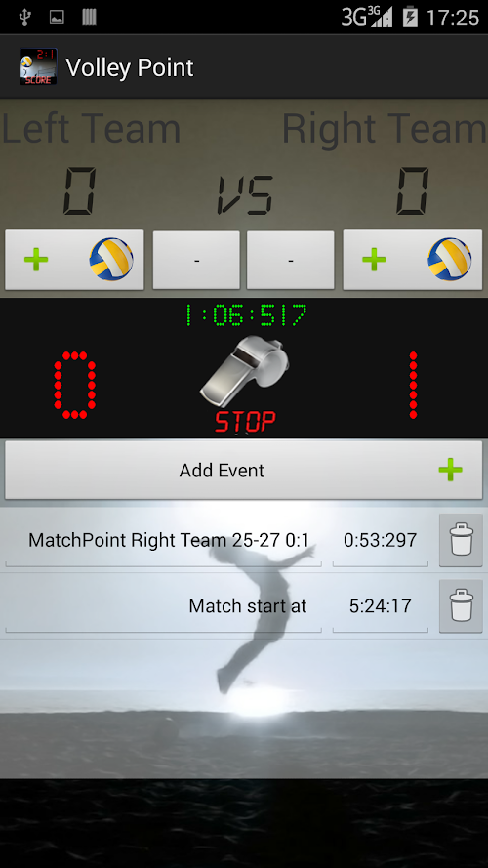Add a point for the Right Team
The image size is (488, 868).
413,260
